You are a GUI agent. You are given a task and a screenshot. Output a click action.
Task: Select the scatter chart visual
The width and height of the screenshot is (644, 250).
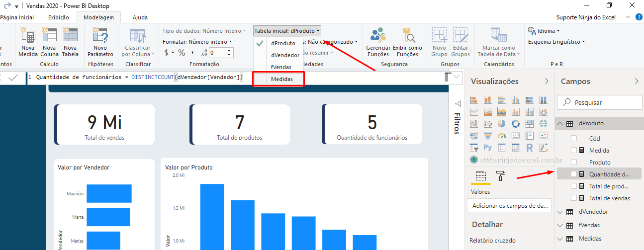tap(488, 124)
